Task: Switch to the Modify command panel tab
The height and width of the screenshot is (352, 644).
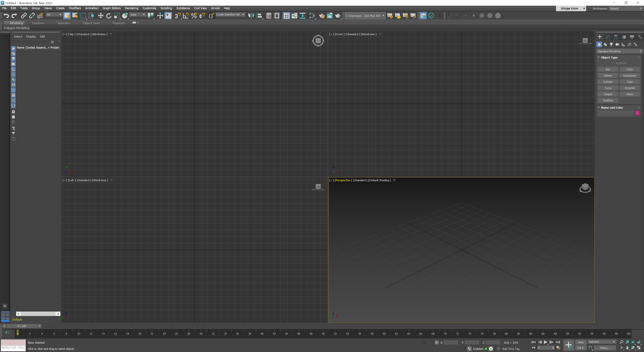Action: coord(608,37)
